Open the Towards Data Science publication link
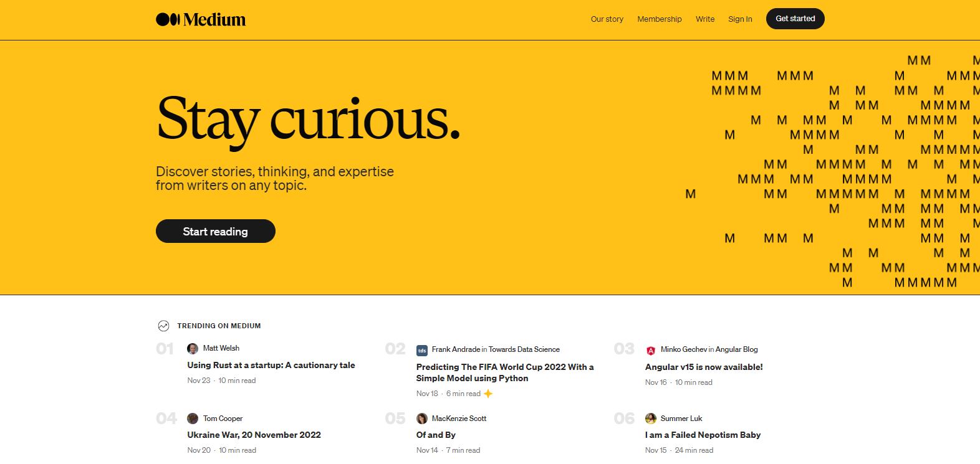Image resolution: width=980 pixels, height=464 pixels. click(x=524, y=349)
